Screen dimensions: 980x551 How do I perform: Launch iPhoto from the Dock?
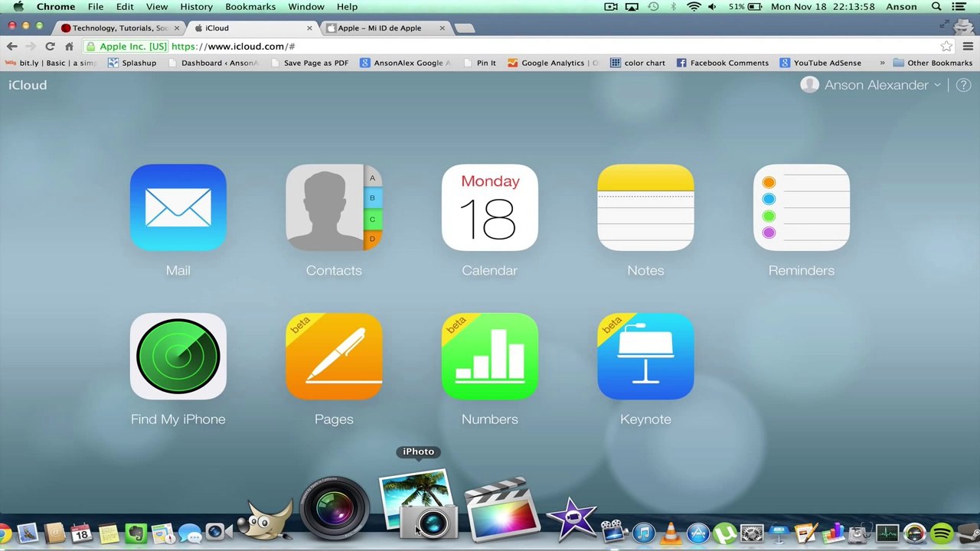pyautogui.click(x=418, y=505)
